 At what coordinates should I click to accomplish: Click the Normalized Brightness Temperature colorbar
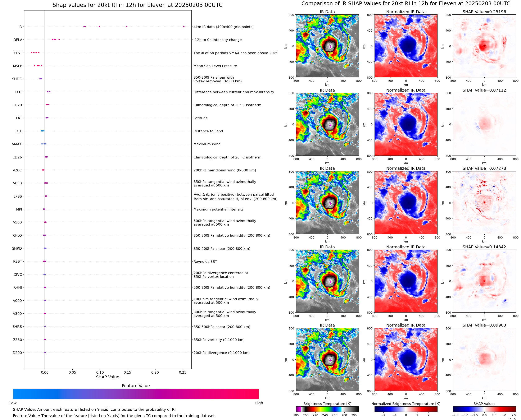pos(406,409)
